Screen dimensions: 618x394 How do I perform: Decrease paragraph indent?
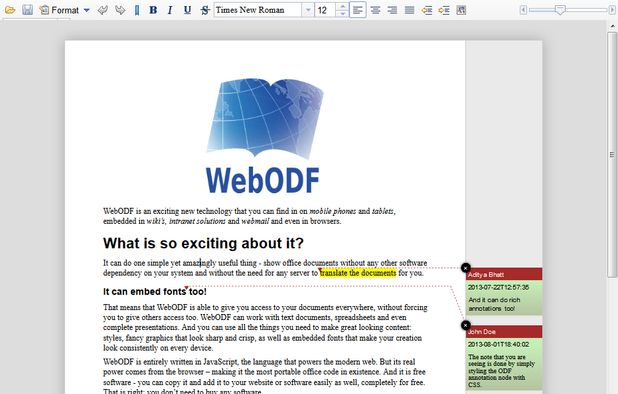point(426,10)
